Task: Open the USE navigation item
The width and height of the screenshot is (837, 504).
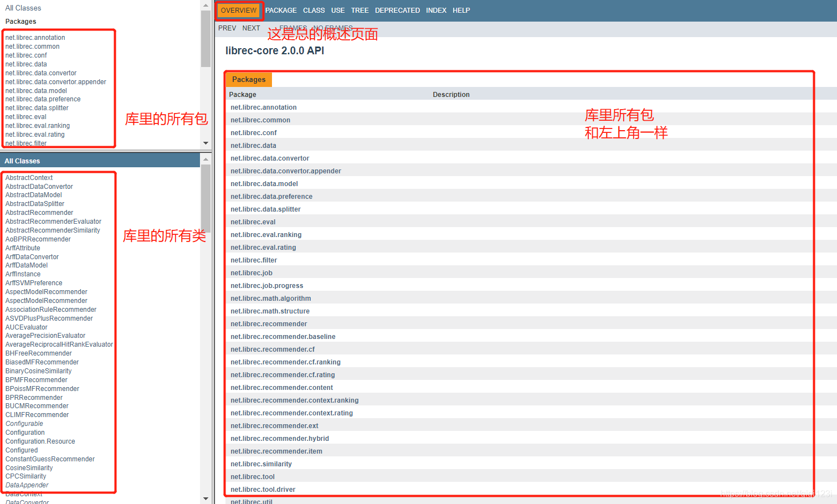Action: pyautogui.click(x=338, y=11)
